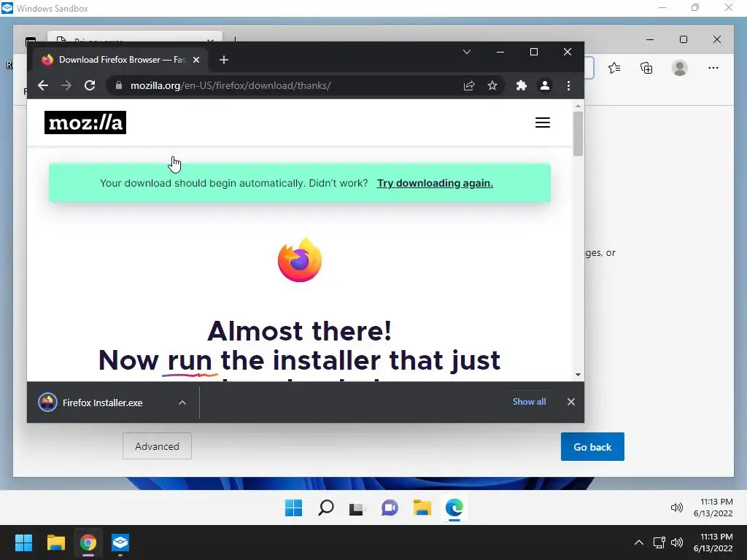The height and width of the screenshot is (560, 747).
Task: Bookmark this tab with the star icon
Action: coord(492,86)
